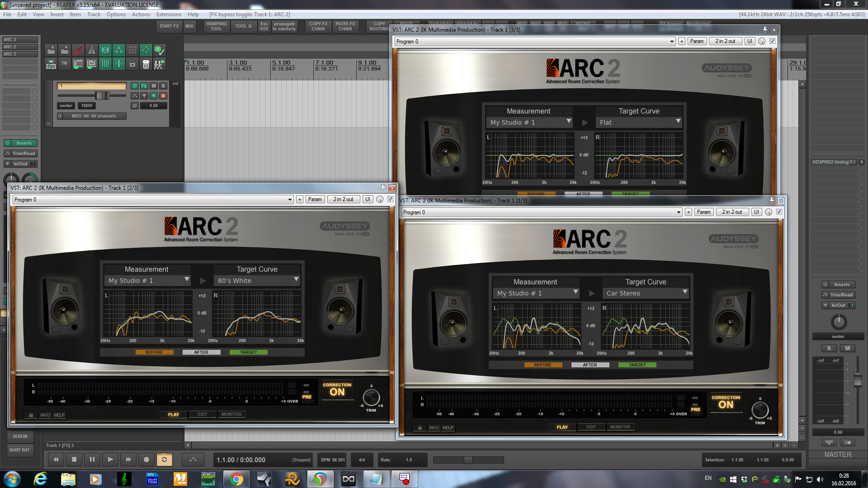Screen dimensions: 868x488
Task: Click the save project toolbar icon
Action: (x=65, y=50)
